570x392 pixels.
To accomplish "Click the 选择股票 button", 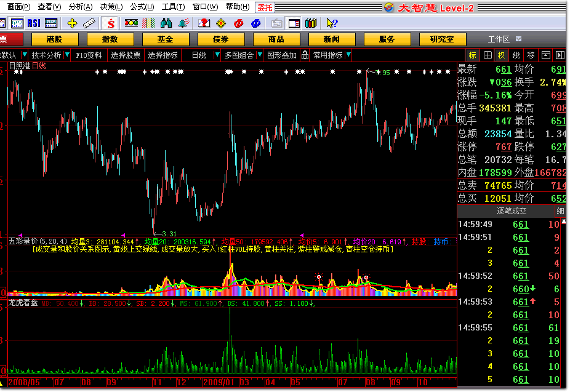I will point(126,55).
